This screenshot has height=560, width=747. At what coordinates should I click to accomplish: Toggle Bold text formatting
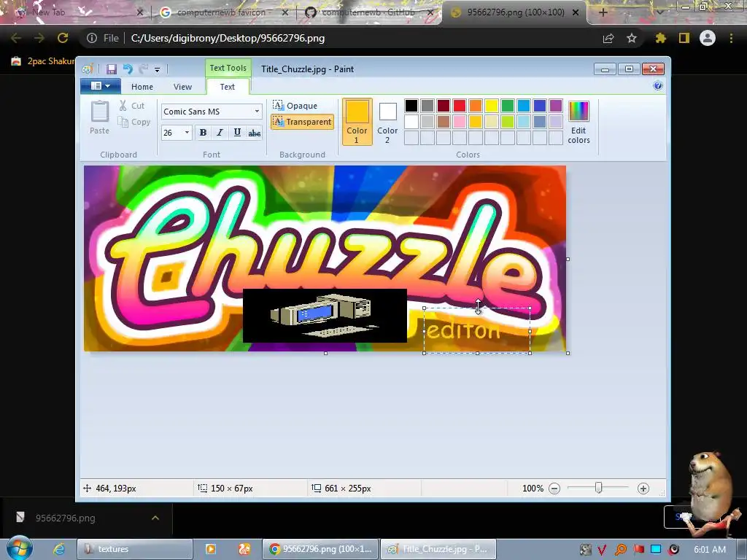pyautogui.click(x=203, y=133)
